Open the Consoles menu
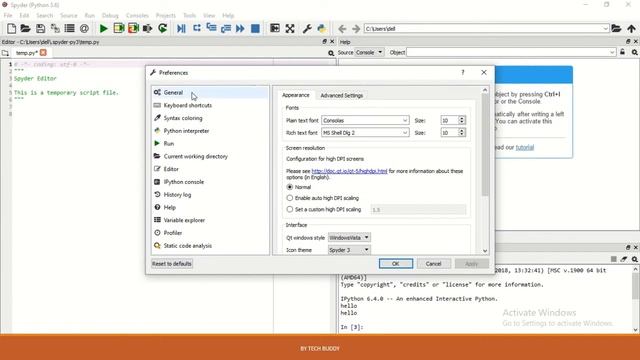 (137, 16)
